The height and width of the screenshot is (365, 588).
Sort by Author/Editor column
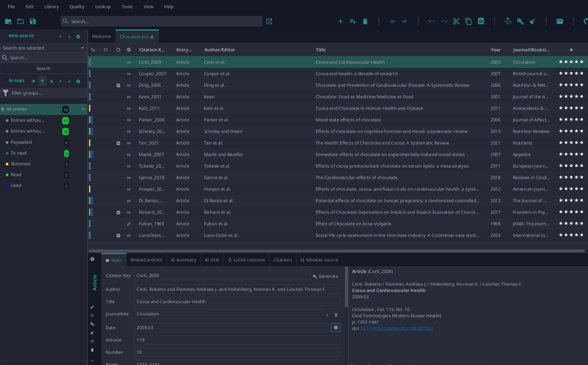click(x=220, y=50)
